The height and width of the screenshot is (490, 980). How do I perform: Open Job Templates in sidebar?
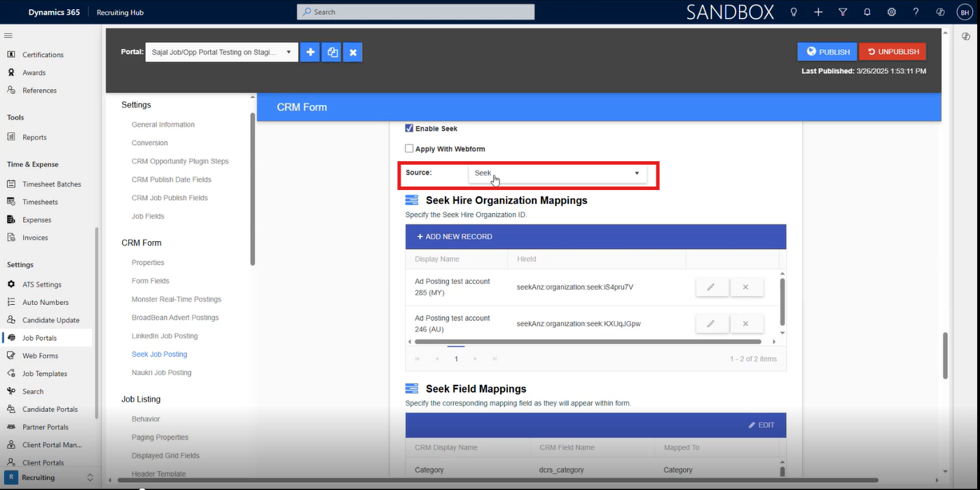point(45,374)
